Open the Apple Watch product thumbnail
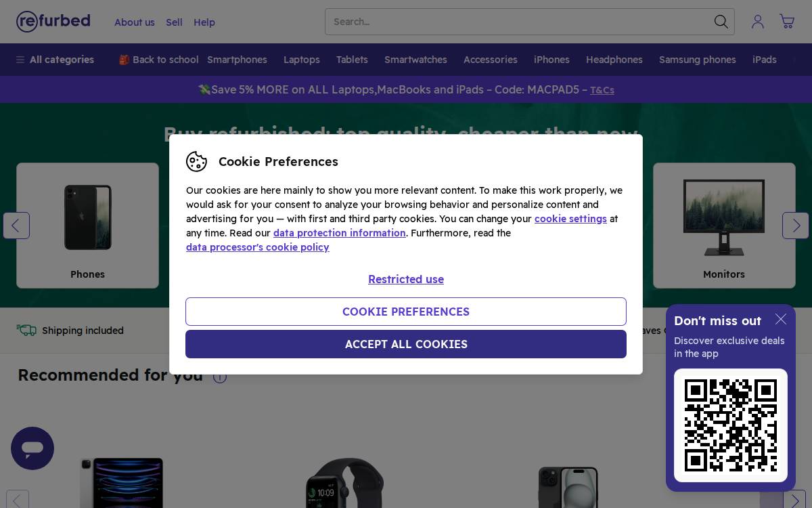The image size is (812, 508). (344, 483)
